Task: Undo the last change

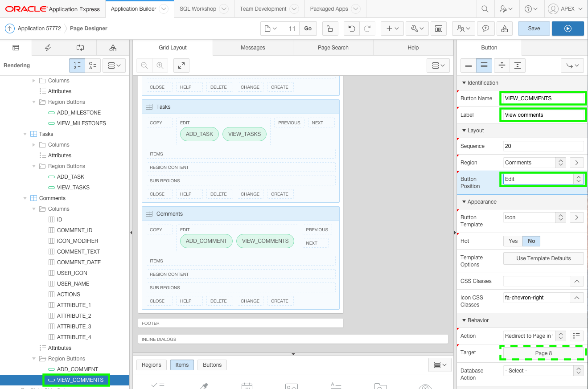Action: click(x=352, y=29)
